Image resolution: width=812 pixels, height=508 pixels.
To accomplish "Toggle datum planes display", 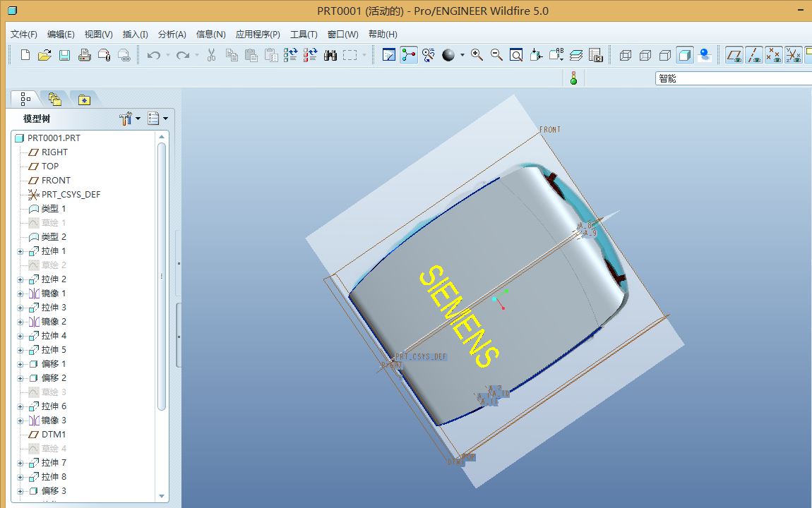I will (x=734, y=55).
